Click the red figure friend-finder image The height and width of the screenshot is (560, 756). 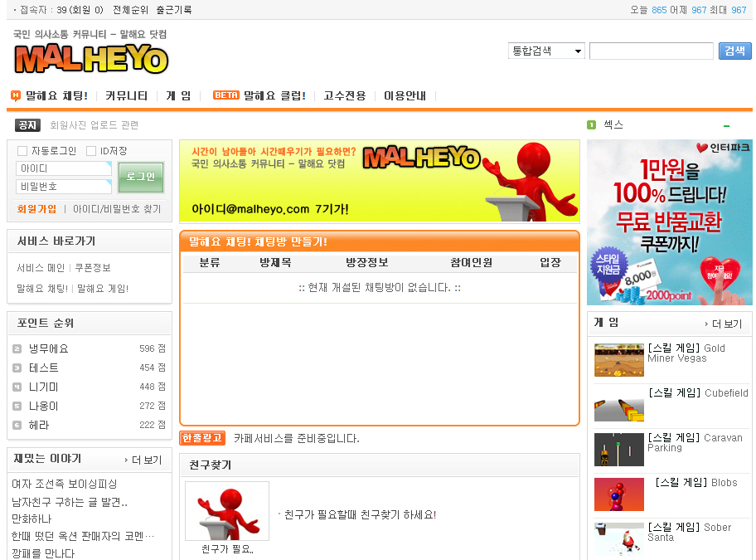pos(226,511)
